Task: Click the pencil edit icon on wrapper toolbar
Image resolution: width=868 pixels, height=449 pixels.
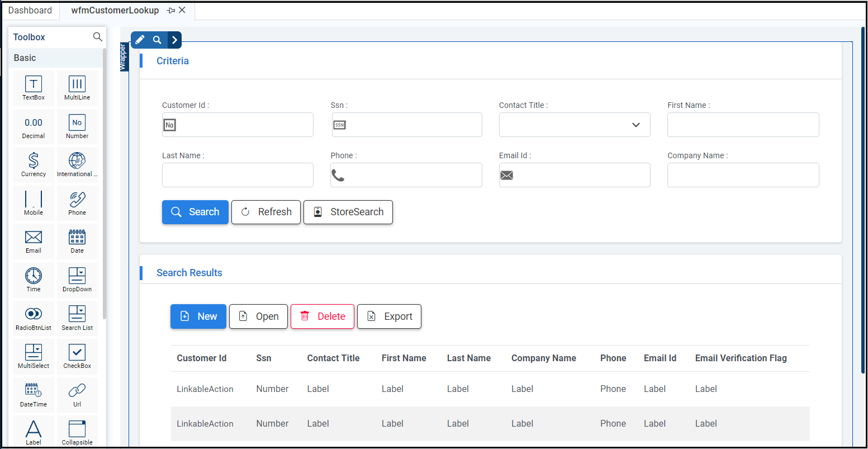Action: [x=140, y=40]
